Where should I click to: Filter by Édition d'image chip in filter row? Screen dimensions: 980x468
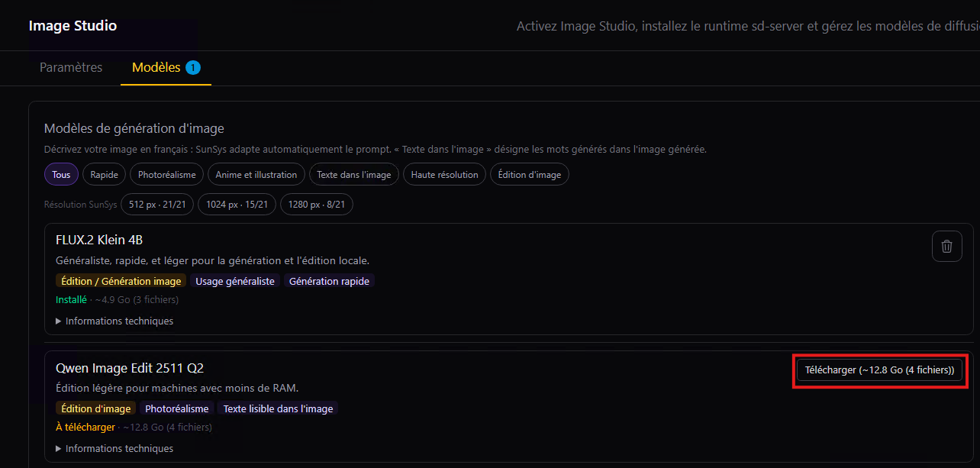pos(529,175)
